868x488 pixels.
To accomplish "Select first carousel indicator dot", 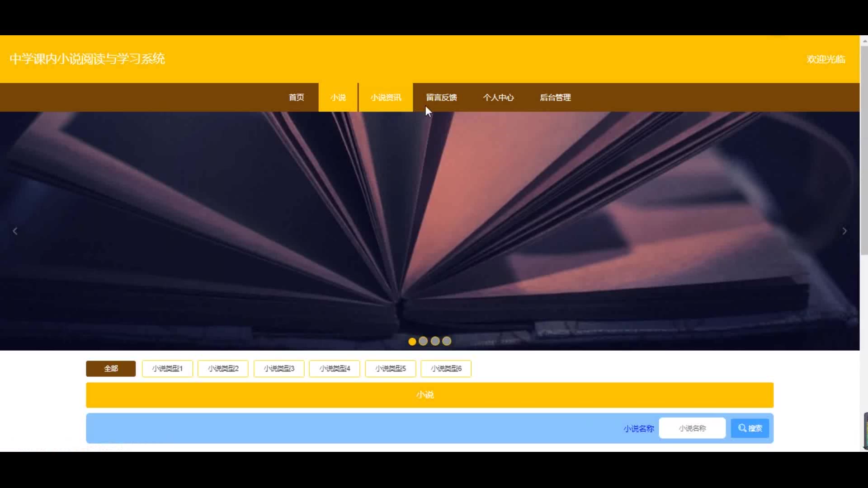I will click(x=412, y=341).
